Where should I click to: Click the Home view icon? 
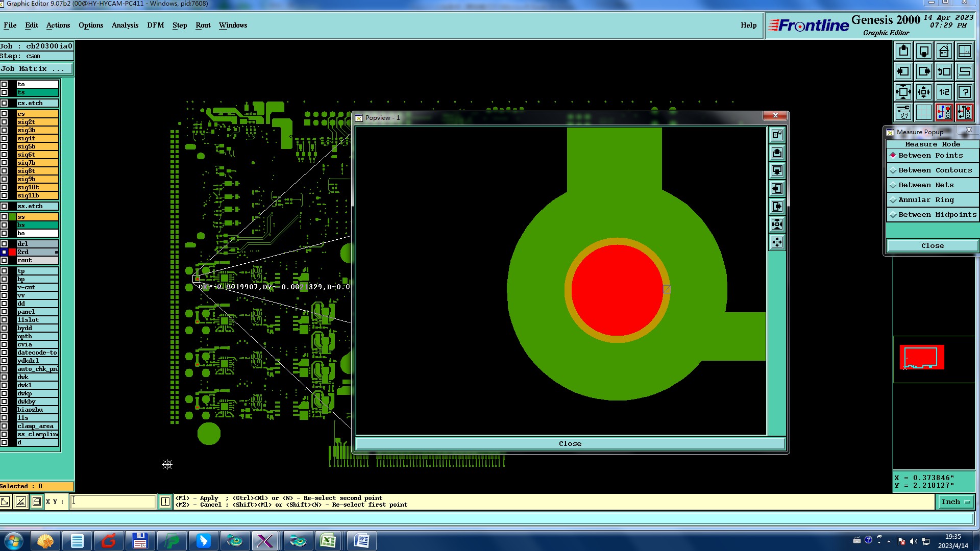[944, 52]
